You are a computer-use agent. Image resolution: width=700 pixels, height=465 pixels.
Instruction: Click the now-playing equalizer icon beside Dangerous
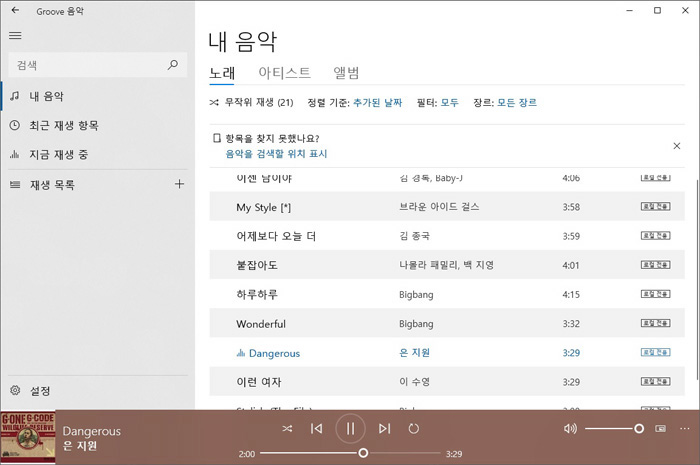[241, 353]
